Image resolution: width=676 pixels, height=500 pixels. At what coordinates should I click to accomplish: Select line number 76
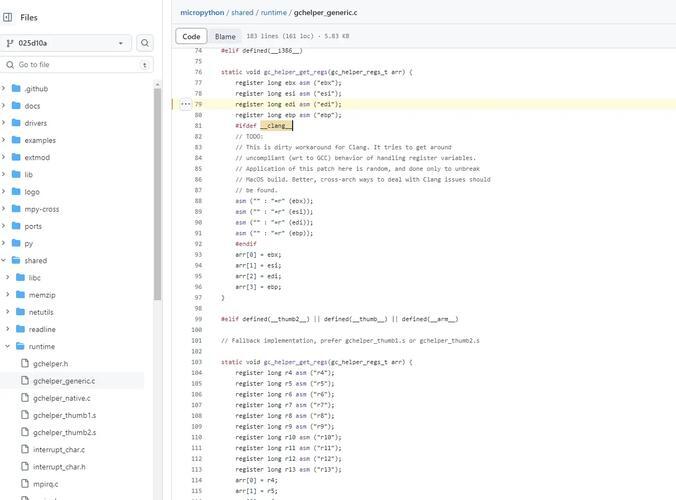pos(198,72)
